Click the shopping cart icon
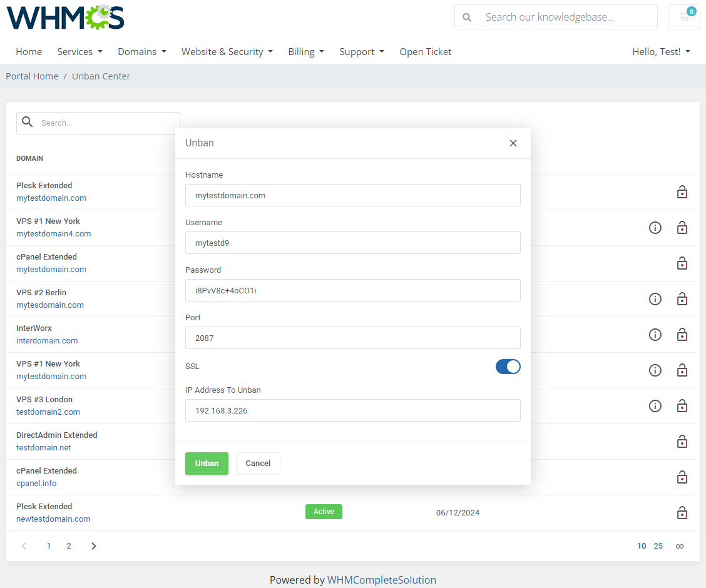 tap(683, 17)
